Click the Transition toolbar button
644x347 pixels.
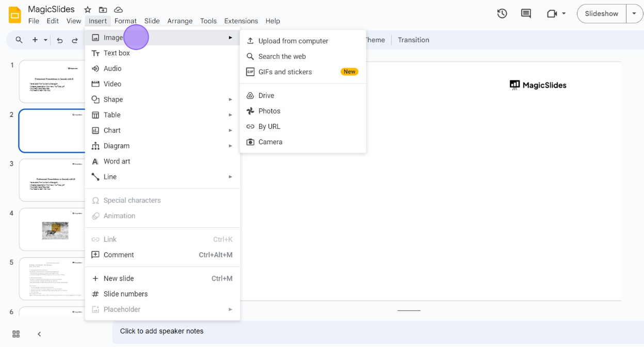[x=413, y=40]
